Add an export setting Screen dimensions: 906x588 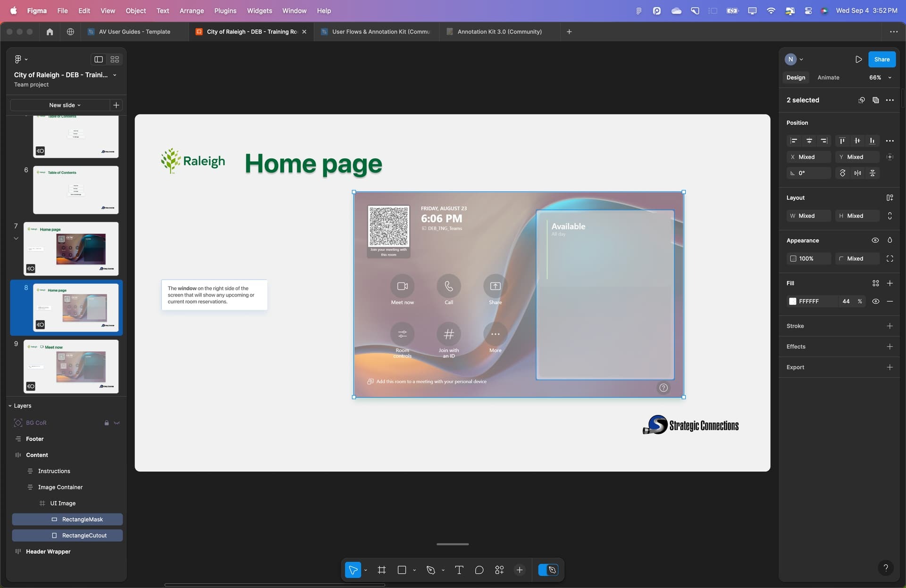(890, 367)
